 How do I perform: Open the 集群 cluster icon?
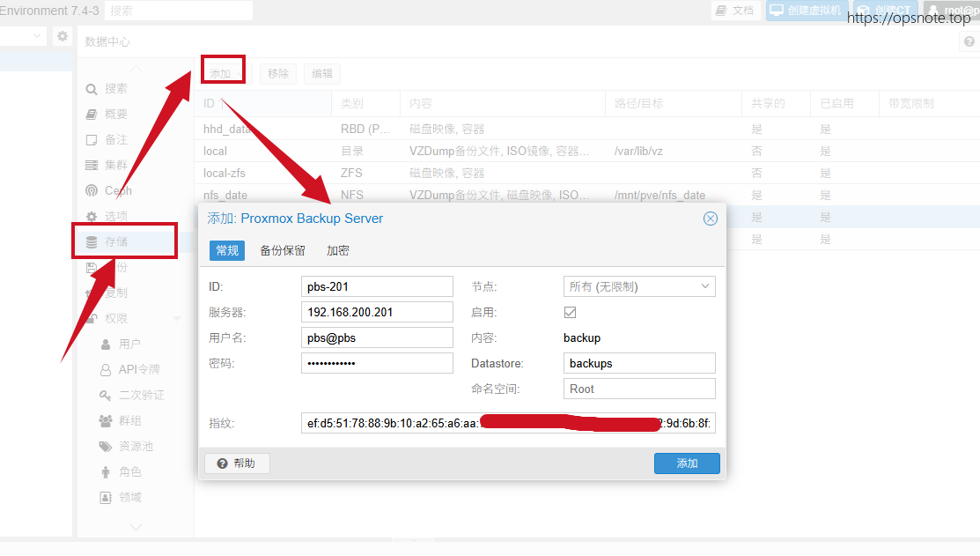(92, 165)
